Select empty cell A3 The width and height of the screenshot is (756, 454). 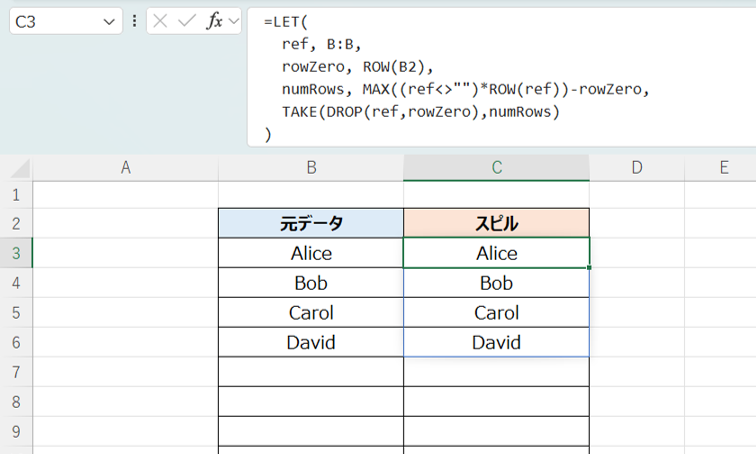coord(125,253)
